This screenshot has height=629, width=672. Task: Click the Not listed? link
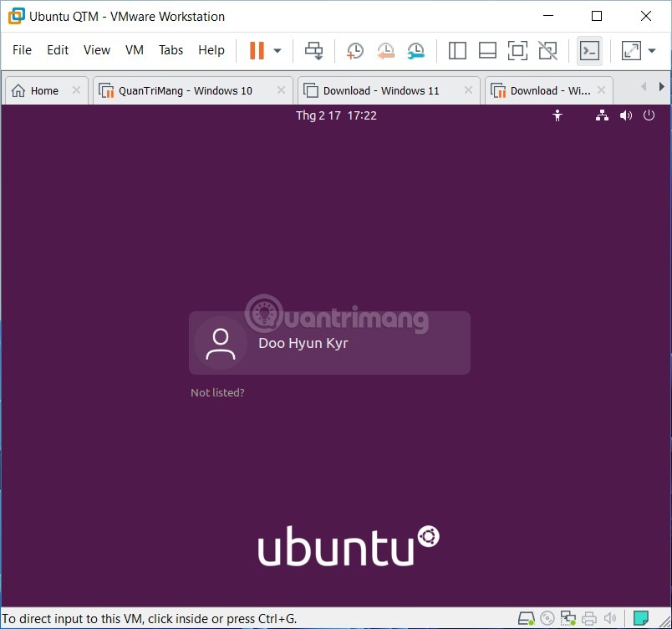[217, 392]
